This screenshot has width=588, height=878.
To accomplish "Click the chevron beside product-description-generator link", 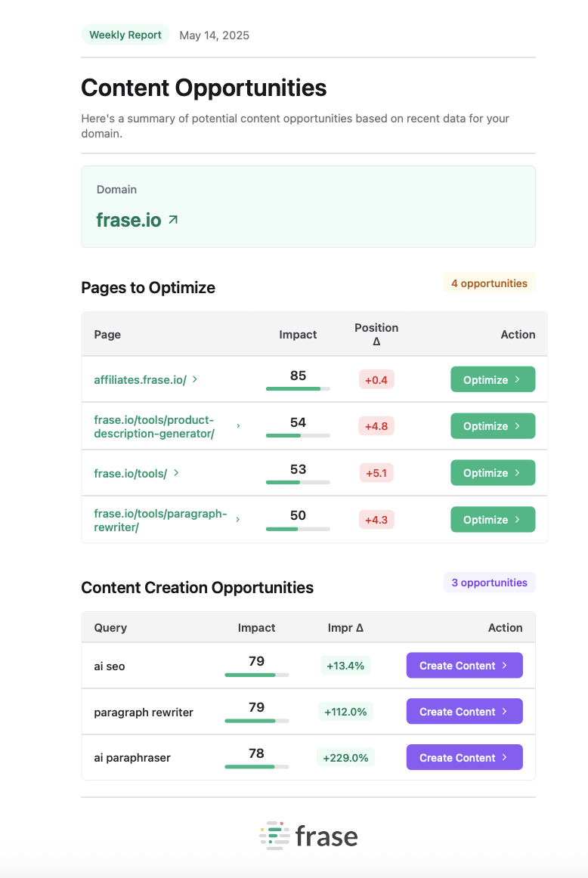I will point(238,426).
